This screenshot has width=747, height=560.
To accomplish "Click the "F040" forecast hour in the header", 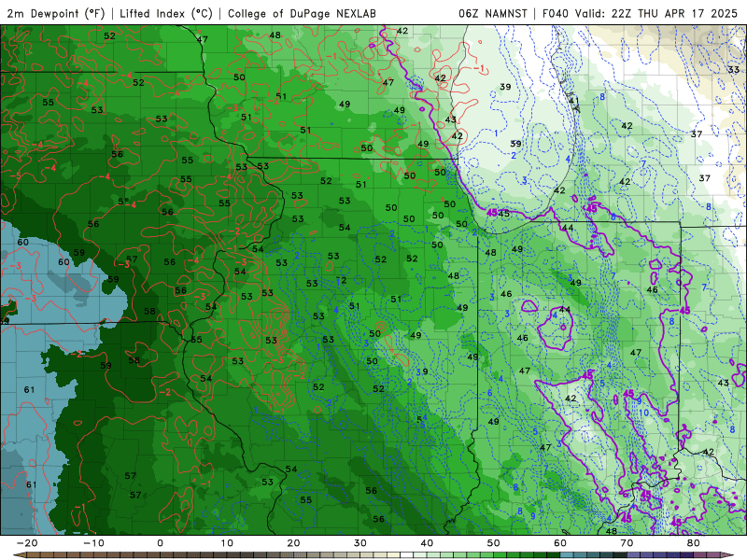I will [x=556, y=13].
